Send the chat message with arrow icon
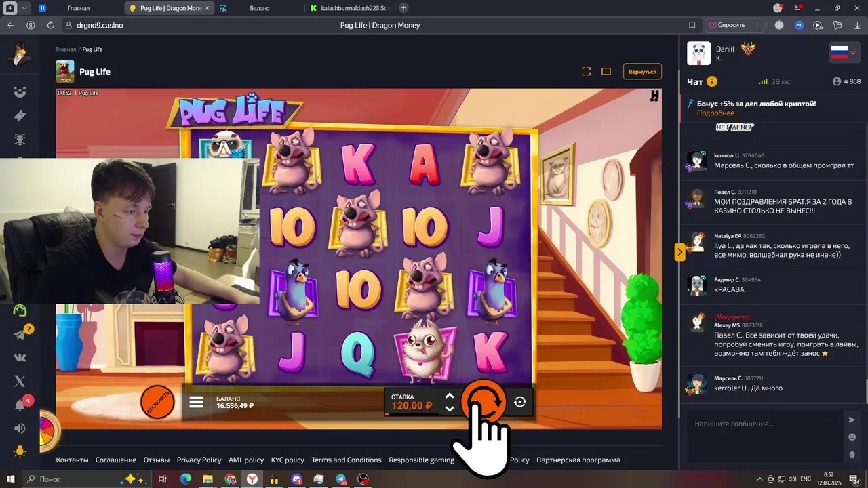 852,420
